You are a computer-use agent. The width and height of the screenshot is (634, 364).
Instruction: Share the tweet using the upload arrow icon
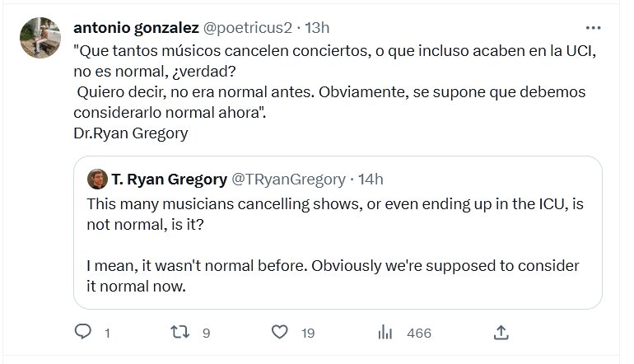pyautogui.click(x=499, y=333)
